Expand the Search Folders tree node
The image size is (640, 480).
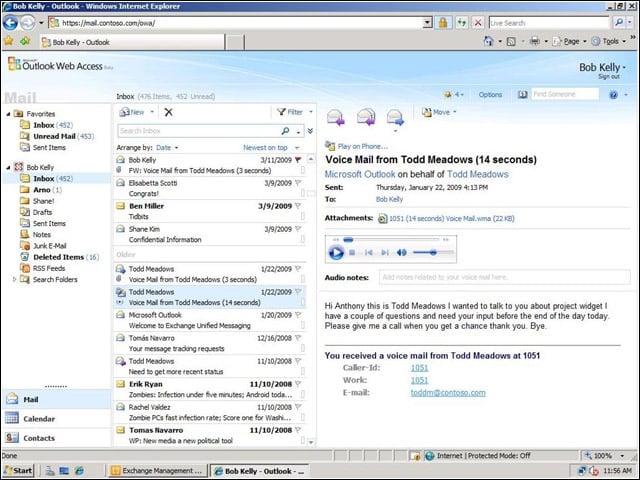(15, 280)
